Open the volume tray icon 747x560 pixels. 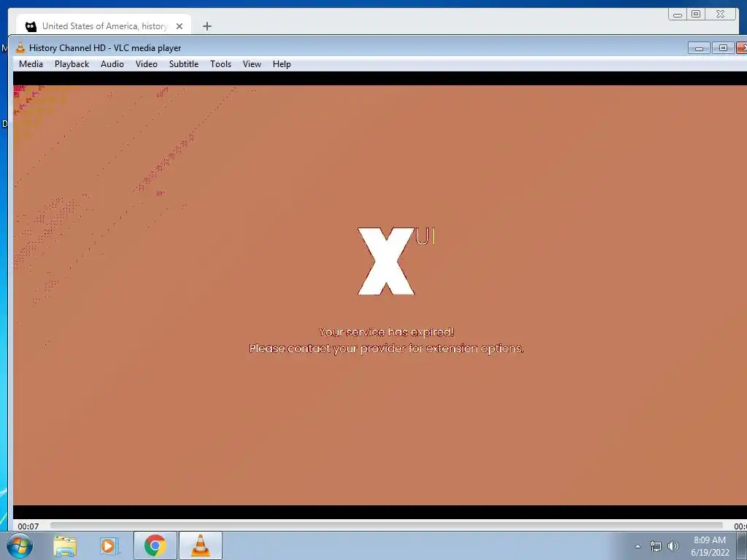pyautogui.click(x=673, y=546)
